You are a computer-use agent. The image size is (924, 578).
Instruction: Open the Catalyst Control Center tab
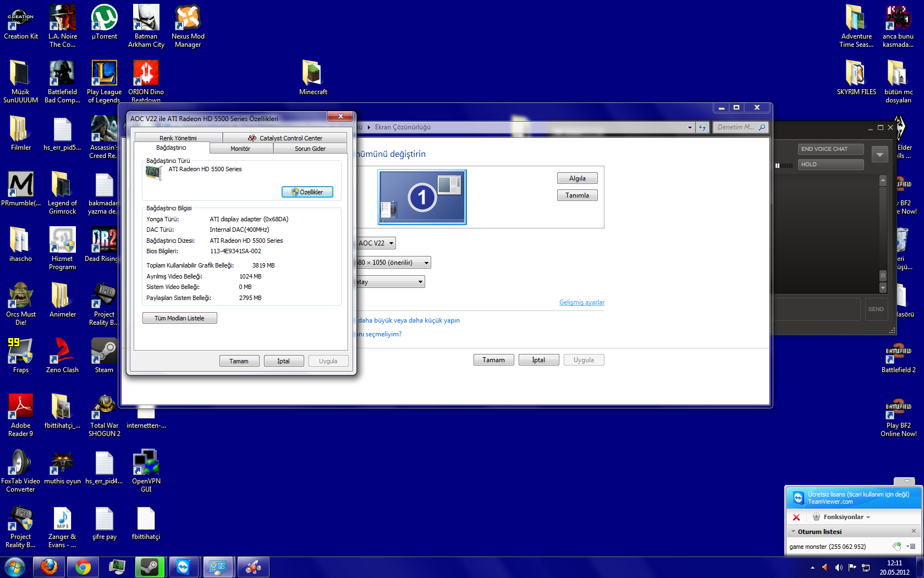pos(285,138)
